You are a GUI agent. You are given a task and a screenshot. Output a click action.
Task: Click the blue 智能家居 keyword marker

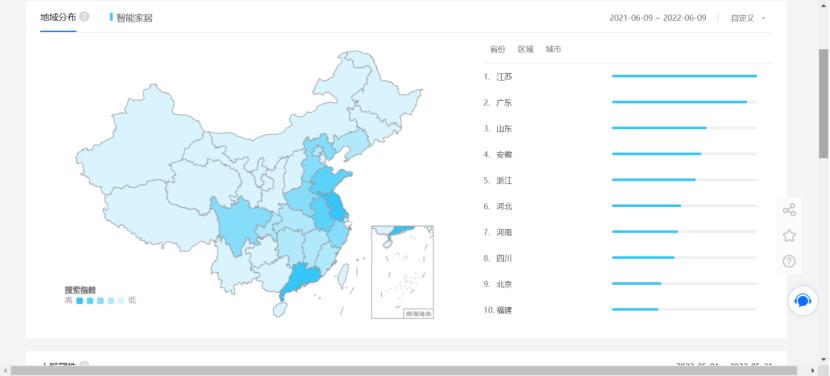pos(111,17)
